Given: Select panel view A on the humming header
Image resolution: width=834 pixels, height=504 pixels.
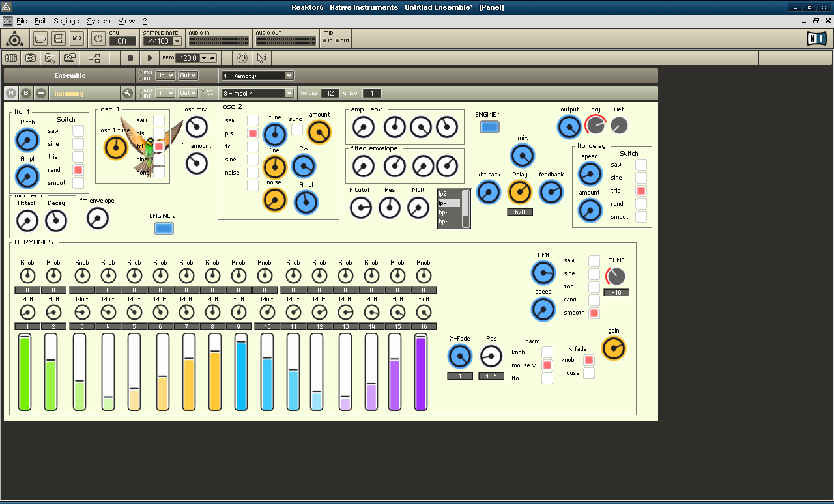Looking at the screenshot, I should pyautogui.click(x=11, y=93).
